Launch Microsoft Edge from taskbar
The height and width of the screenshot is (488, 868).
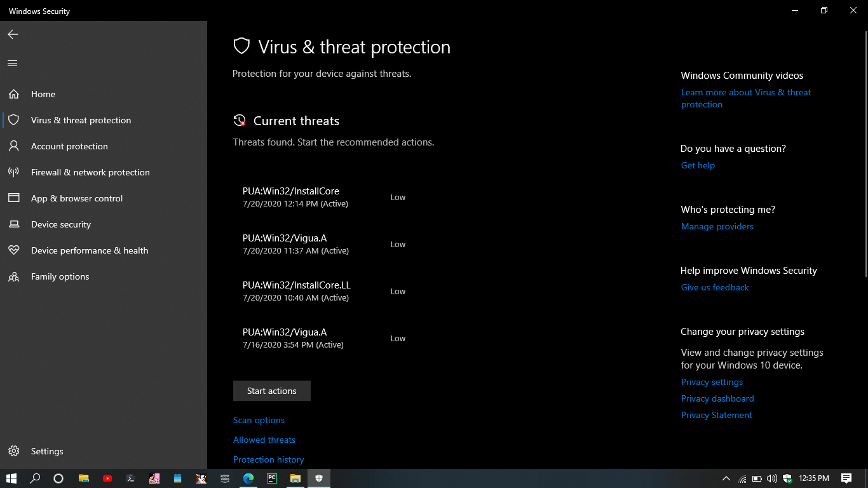pos(248,478)
